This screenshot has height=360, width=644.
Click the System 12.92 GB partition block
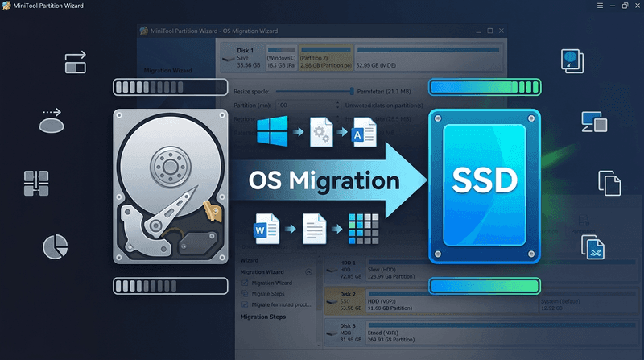588,301
